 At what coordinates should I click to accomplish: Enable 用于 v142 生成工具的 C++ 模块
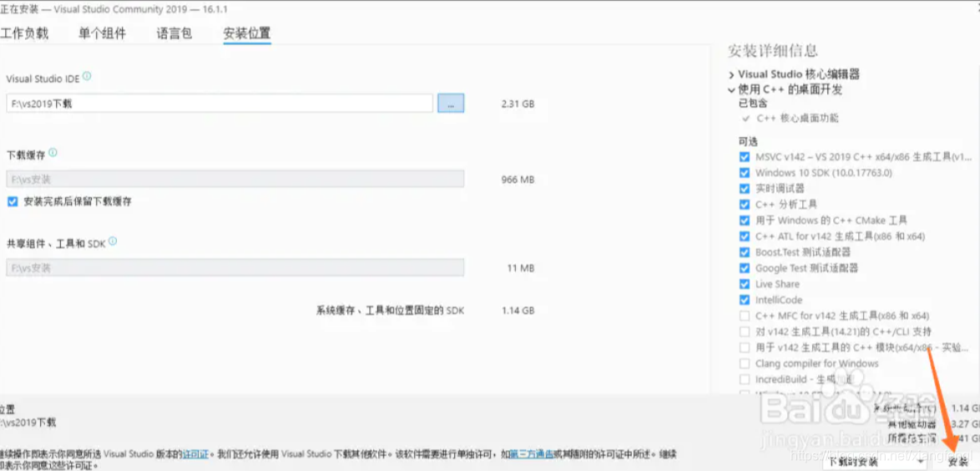pos(744,347)
